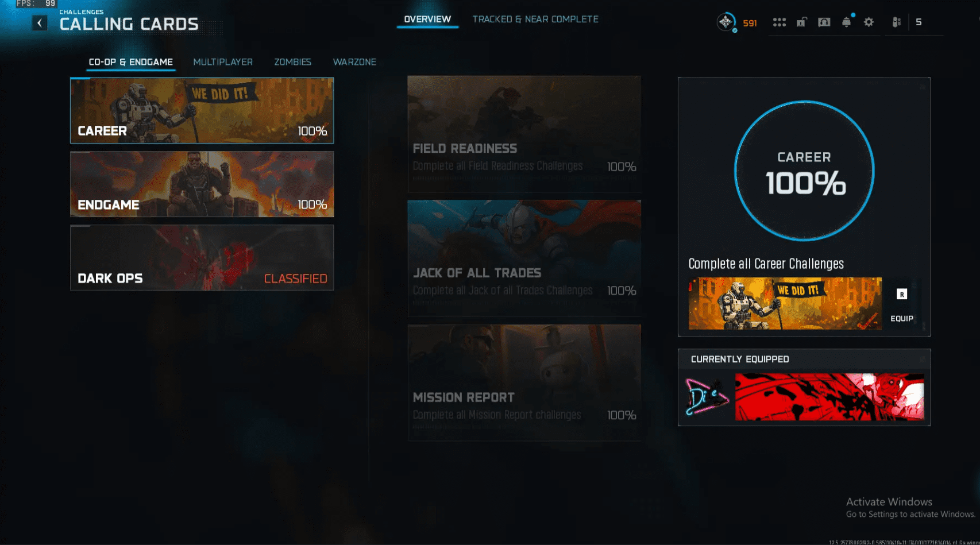Select the Multiplayer category tab
Image resolution: width=980 pixels, height=545 pixels.
coord(223,62)
